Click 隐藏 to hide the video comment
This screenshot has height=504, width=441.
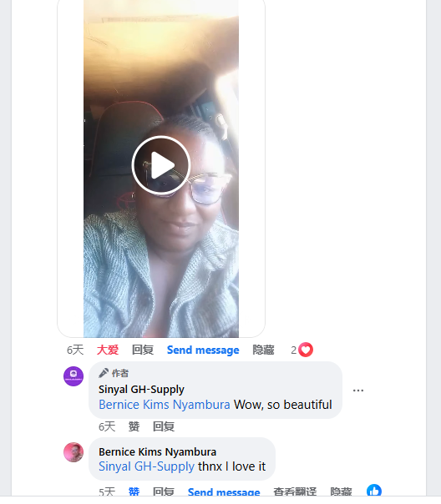(263, 350)
